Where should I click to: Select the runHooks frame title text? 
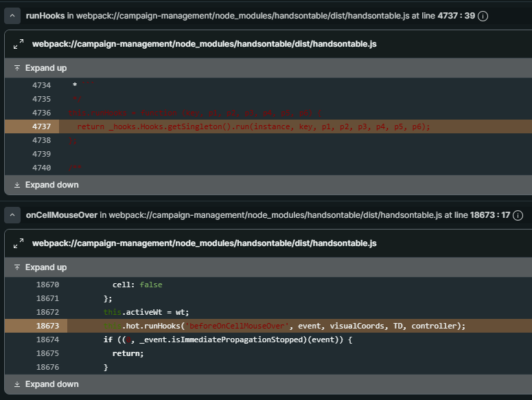45,16
